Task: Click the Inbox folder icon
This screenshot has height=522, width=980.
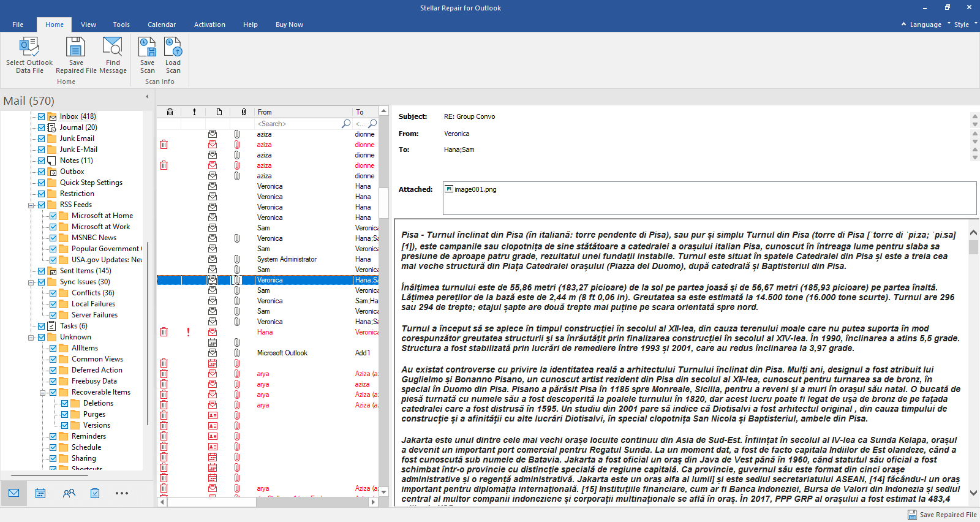Action: coord(53,116)
